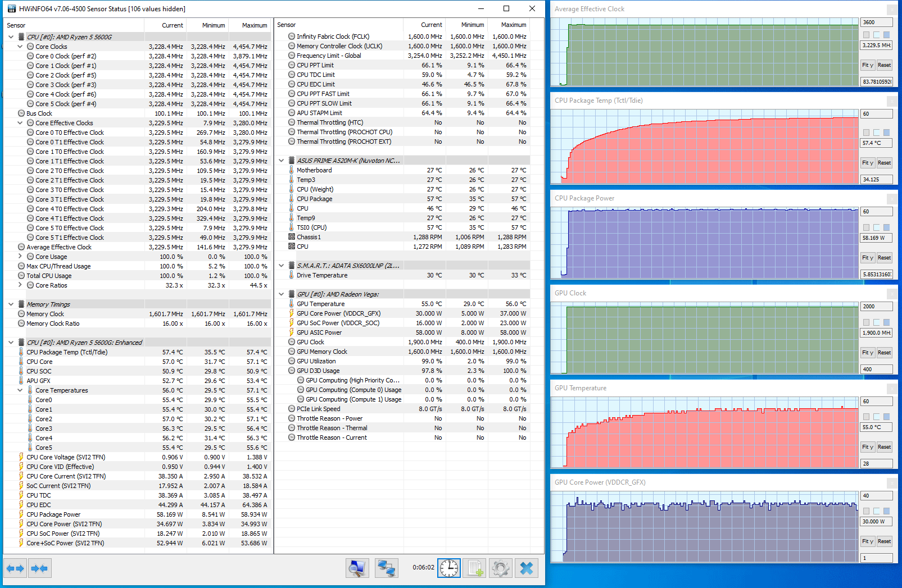
Task: Select the Thermal Throttling (HTC) row
Action: pyautogui.click(x=402, y=122)
